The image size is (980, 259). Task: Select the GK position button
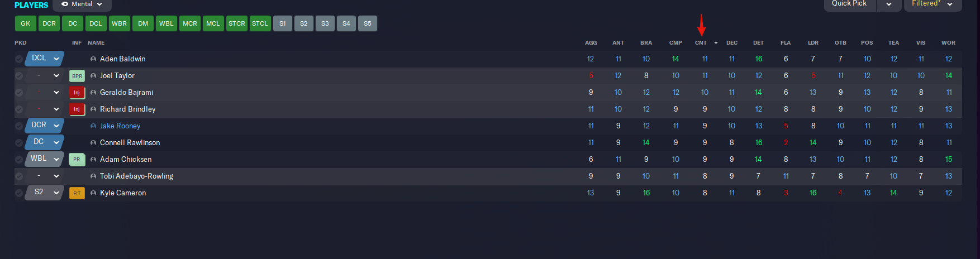pos(26,23)
